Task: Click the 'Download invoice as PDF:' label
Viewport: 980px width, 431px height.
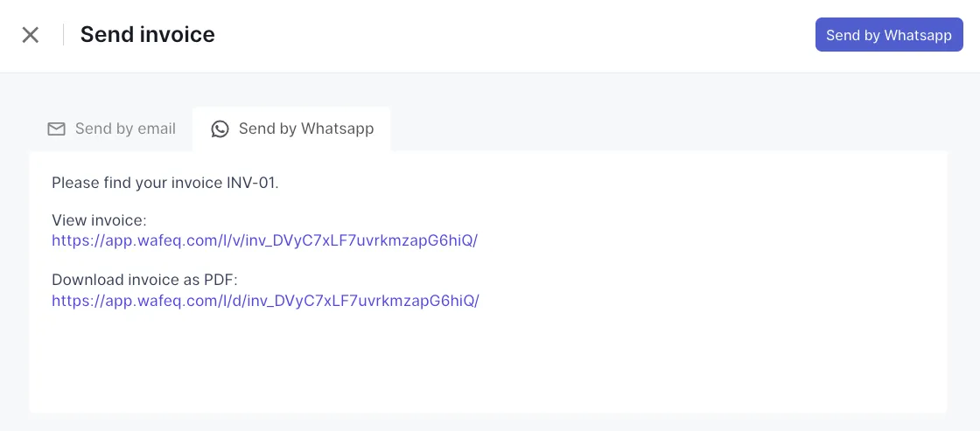Action: [144, 280]
